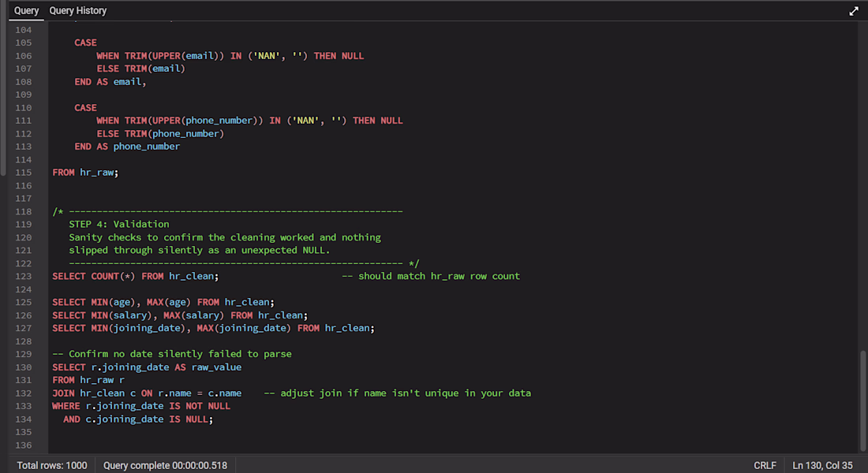Click the CRLF line-ending indicator
The image size is (868, 473).
(765, 465)
